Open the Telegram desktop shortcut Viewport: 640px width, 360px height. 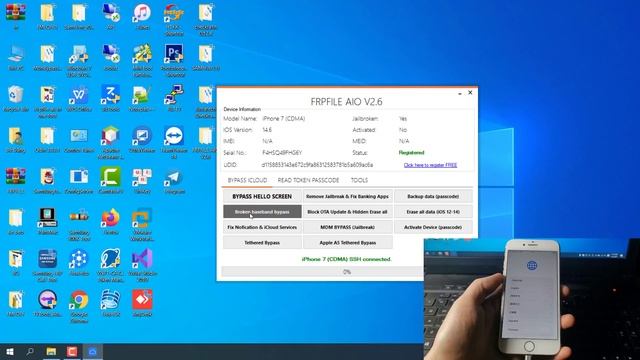[x=174, y=181]
